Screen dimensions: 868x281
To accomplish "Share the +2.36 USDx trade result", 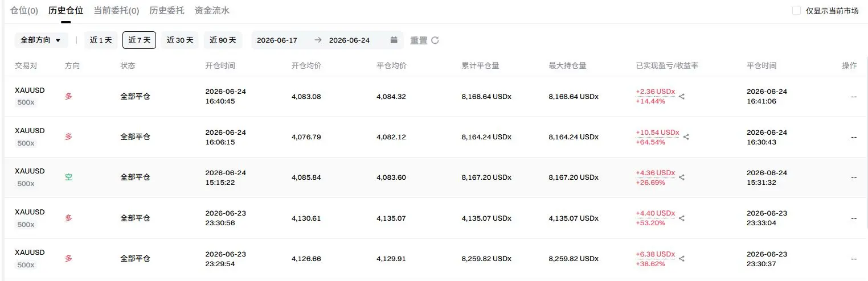I will click(x=682, y=97).
